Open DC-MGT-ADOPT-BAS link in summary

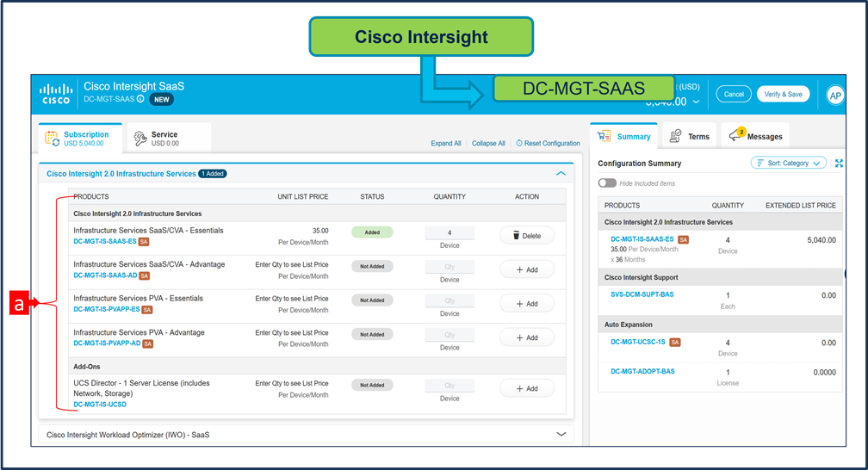click(642, 372)
